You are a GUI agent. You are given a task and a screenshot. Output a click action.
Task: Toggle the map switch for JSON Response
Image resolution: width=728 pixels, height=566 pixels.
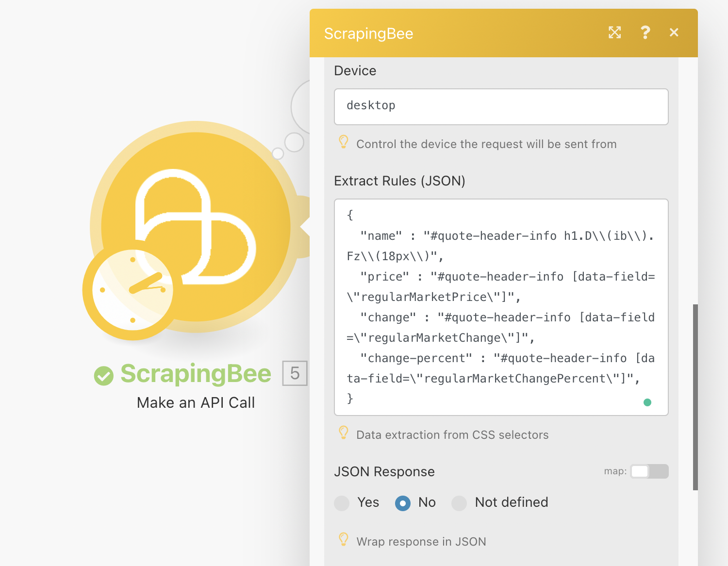point(649,471)
